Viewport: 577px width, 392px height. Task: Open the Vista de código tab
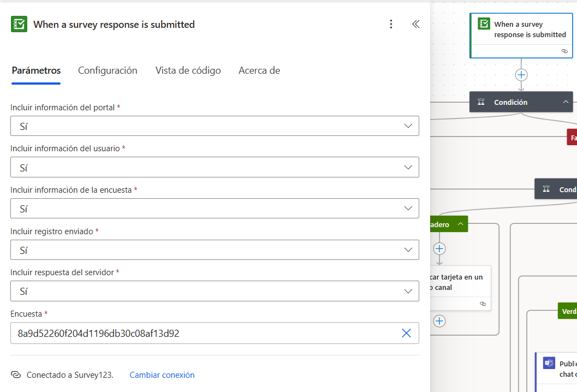point(188,70)
